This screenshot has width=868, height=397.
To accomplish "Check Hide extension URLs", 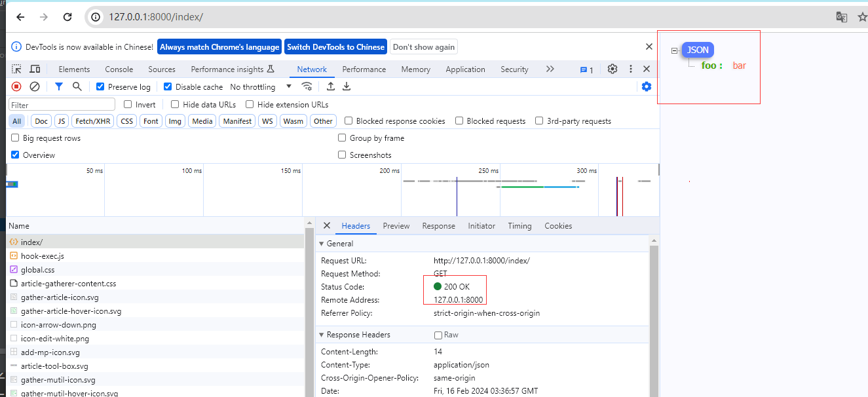I will click(x=250, y=104).
